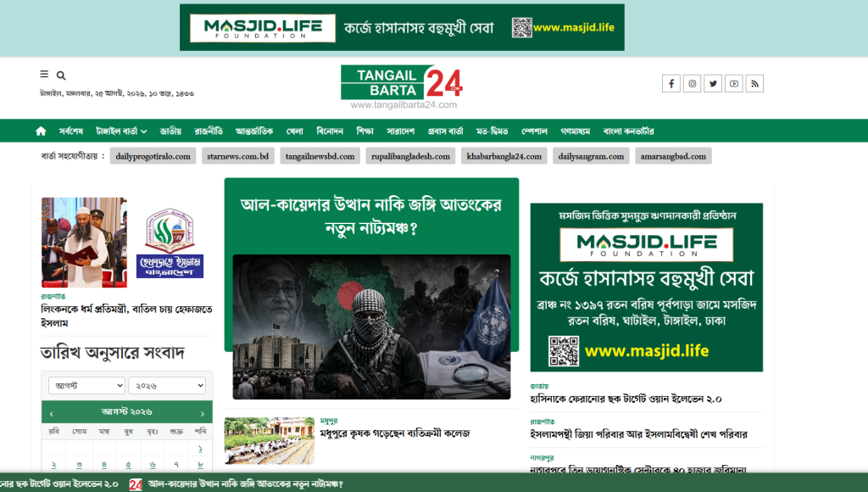The height and width of the screenshot is (492, 868).
Task: Open the ২০২৬ year dropdown
Action: tap(167, 386)
